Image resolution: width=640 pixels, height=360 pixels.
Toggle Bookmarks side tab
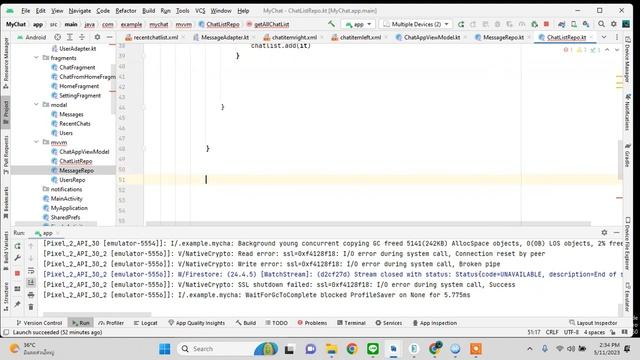click(x=6, y=202)
